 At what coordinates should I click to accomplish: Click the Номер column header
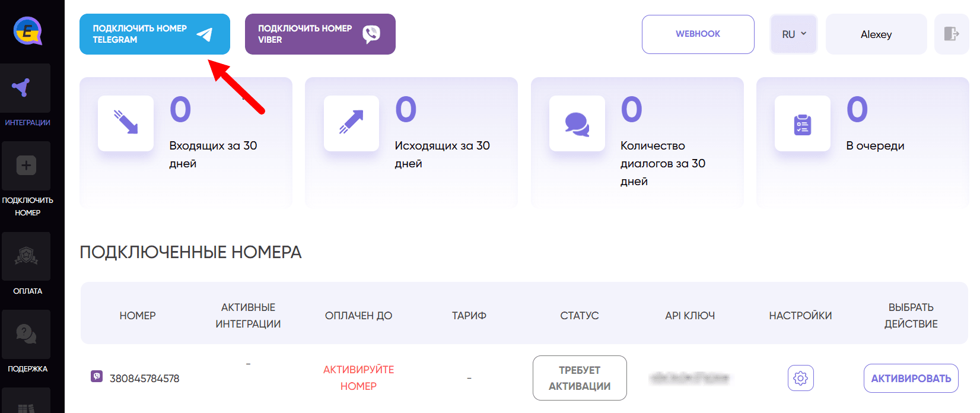[x=138, y=316]
